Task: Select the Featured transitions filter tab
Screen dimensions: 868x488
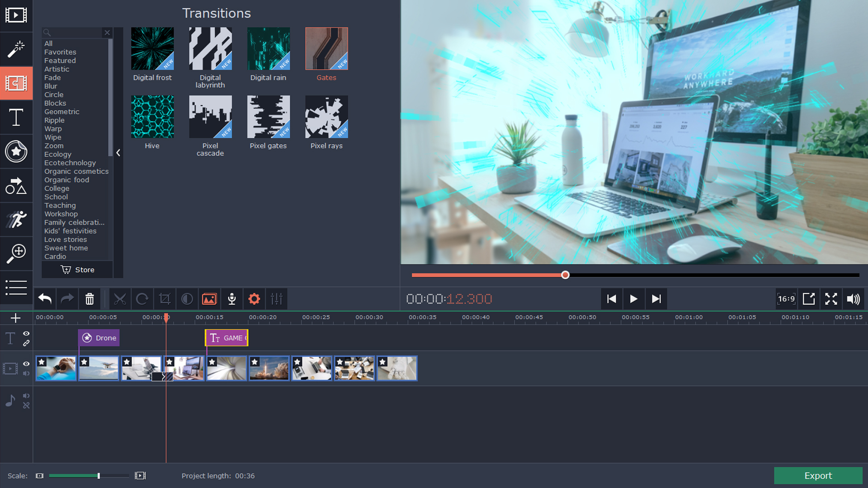Action: point(59,60)
